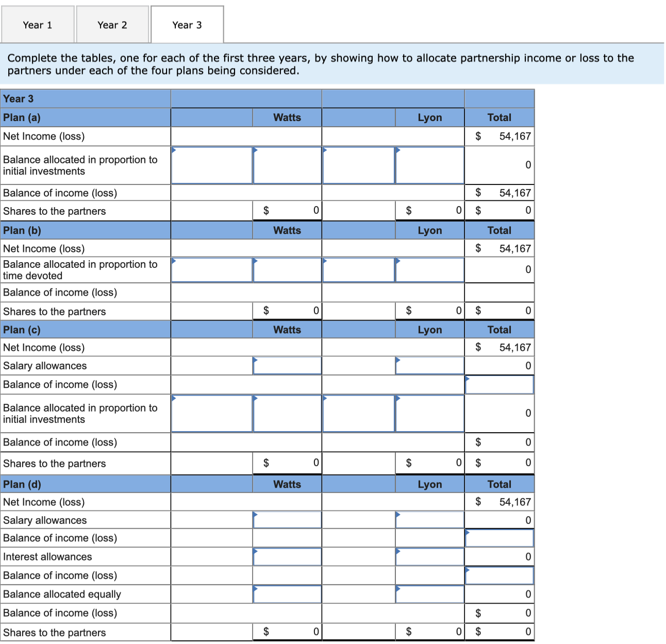Switch to the Year 2 tab

pyautogui.click(x=112, y=24)
